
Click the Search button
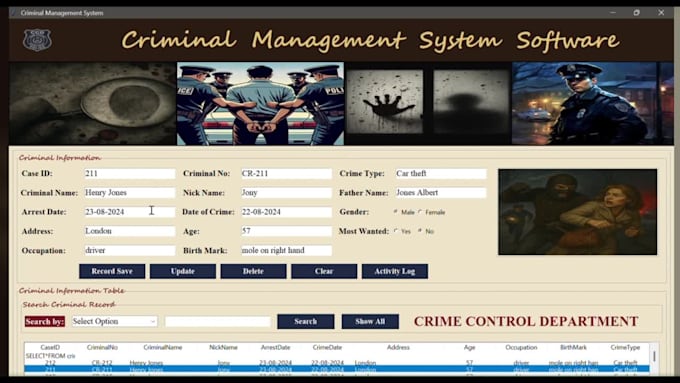click(x=306, y=321)
